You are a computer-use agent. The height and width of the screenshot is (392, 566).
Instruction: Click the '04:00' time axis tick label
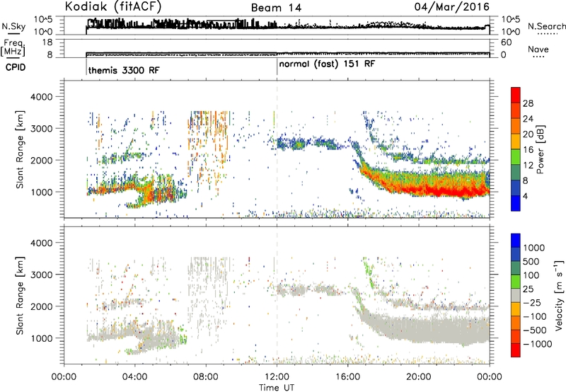(x=135, y=376)
